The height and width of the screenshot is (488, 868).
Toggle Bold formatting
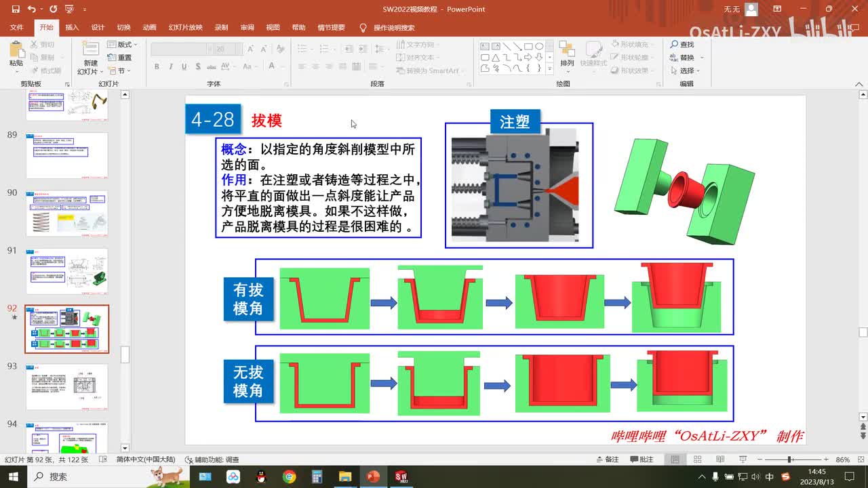click(x=157, y=66)
